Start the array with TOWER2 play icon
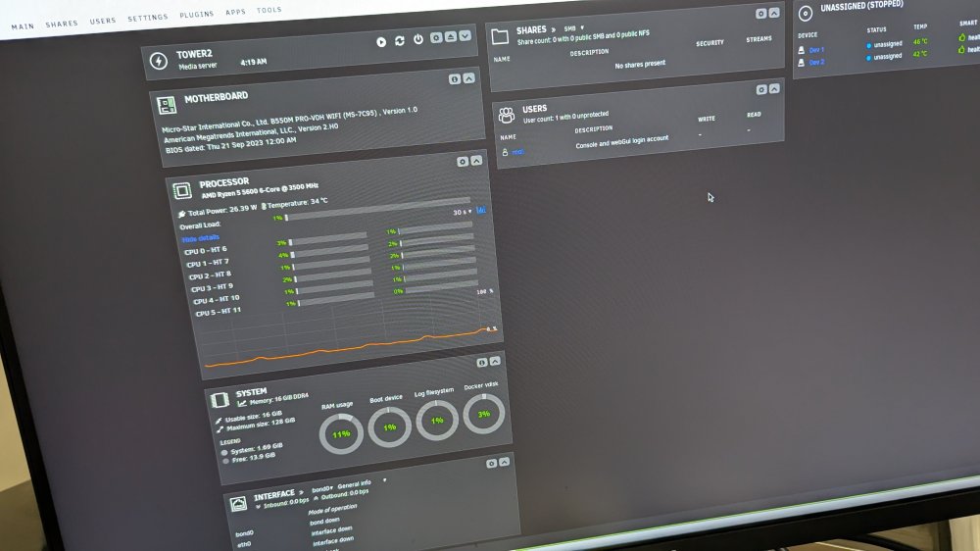 coord(381,42)
